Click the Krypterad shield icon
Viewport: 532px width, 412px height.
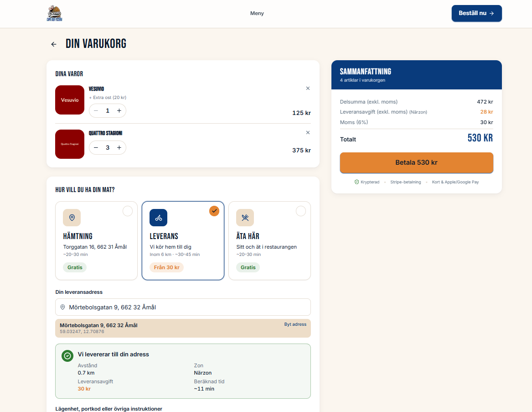(356, 182)
